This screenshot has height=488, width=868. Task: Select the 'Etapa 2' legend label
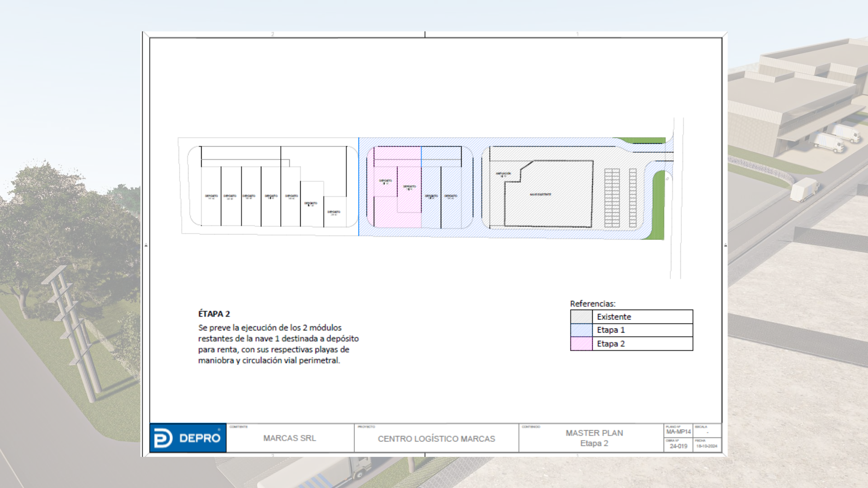pyautogui.click(x=610, y=344)
